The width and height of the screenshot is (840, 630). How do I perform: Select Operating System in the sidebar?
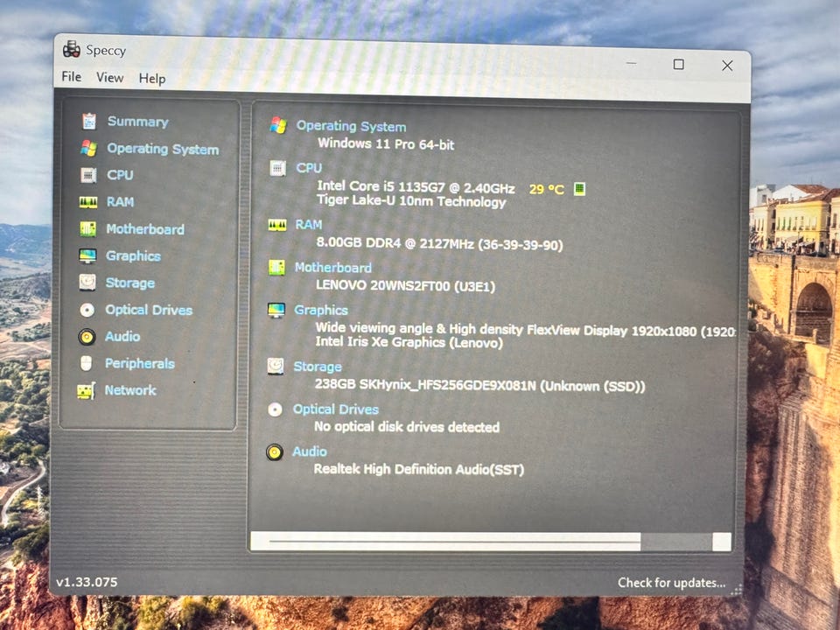(163, 149)
